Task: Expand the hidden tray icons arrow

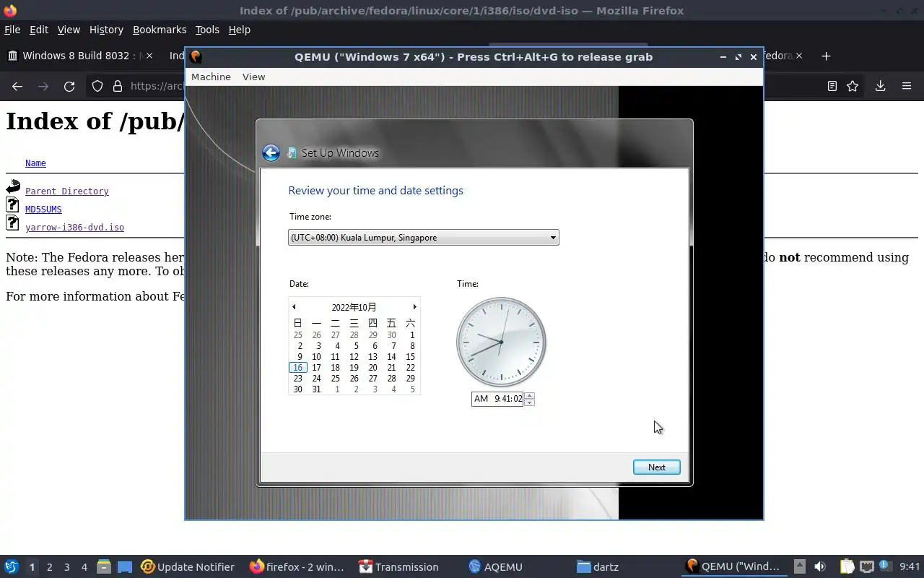Action: point(799,566)
